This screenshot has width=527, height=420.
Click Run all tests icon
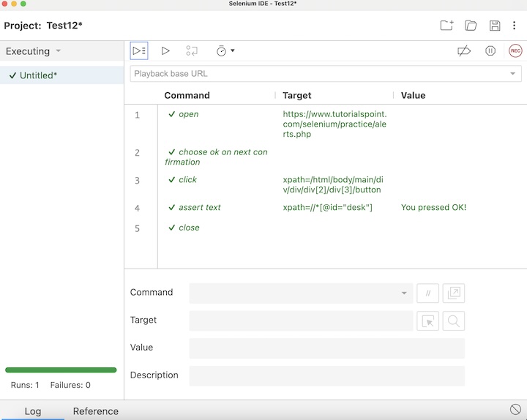pos(139,50)
